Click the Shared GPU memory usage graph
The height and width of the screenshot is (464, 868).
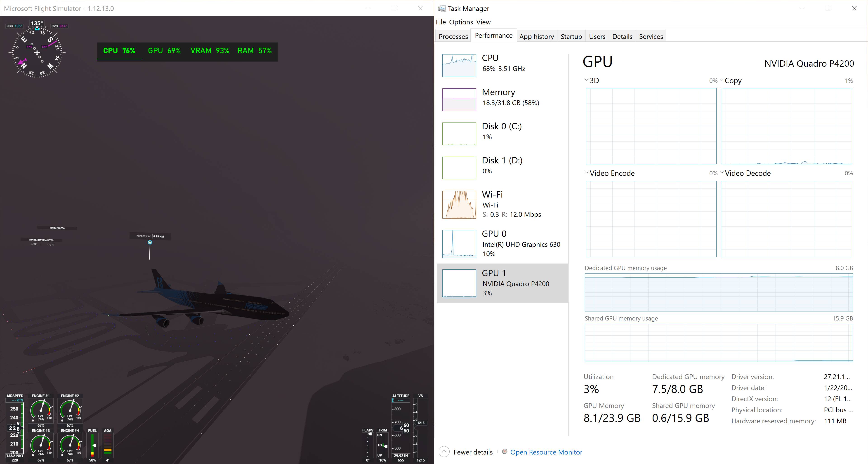pyautogui.click(x=719, y=343)
